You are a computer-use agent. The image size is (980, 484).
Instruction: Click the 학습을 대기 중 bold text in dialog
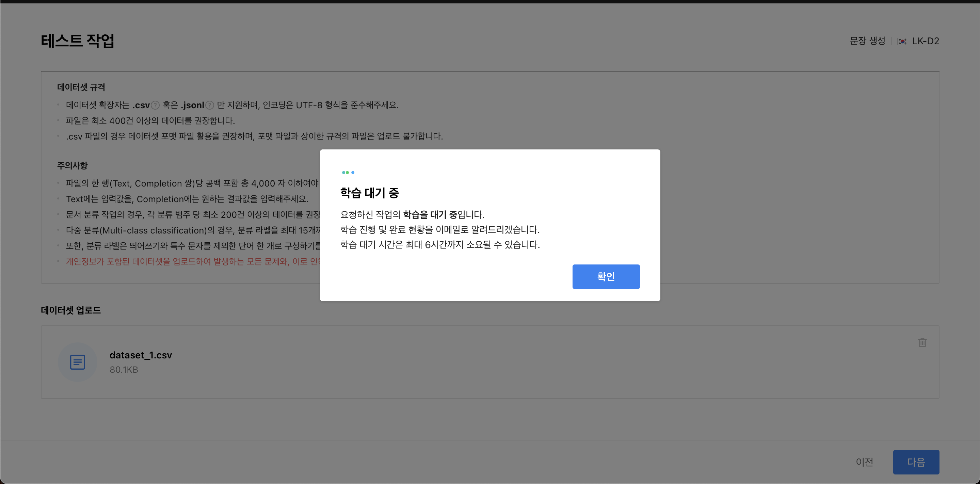tap(430, 215)
